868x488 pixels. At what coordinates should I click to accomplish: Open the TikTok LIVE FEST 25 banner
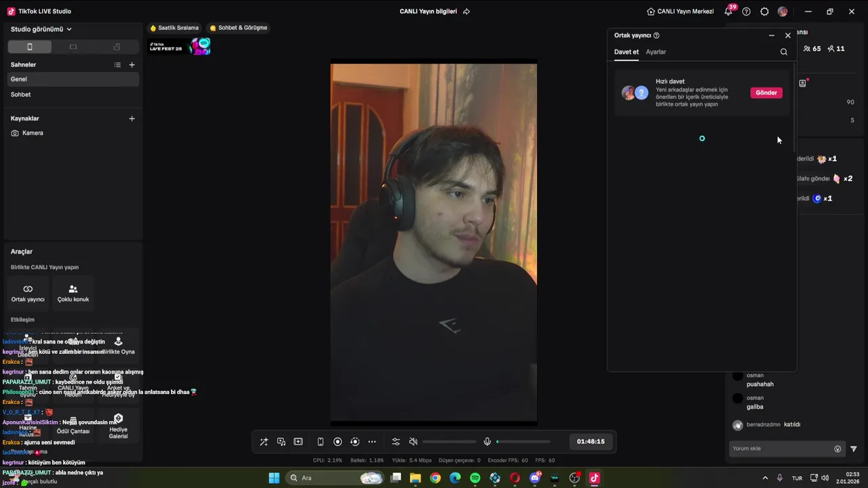coord(180,47)
